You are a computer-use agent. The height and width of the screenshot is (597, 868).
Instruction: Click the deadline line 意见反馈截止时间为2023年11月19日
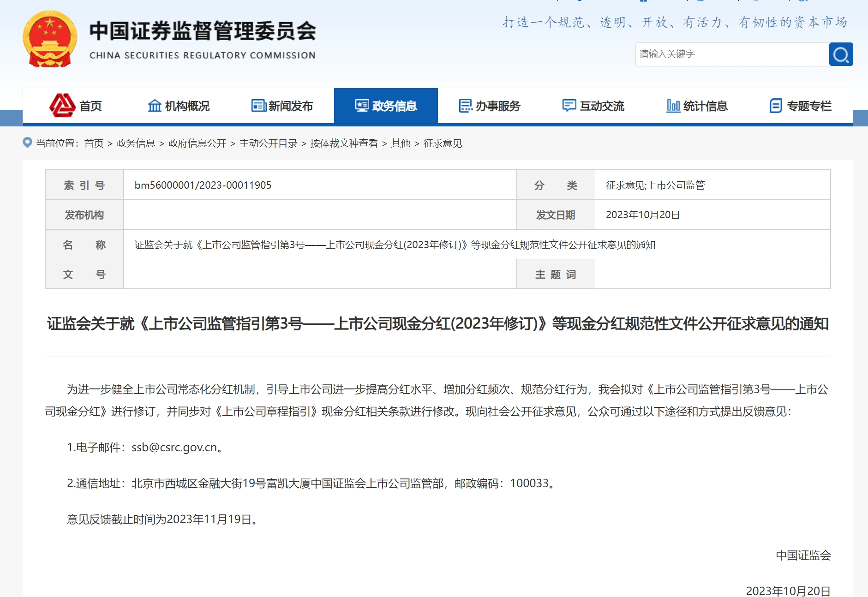162,519
